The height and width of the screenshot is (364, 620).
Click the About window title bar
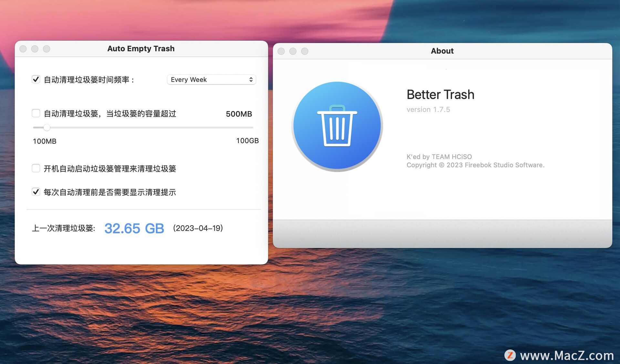coord(442,51)
